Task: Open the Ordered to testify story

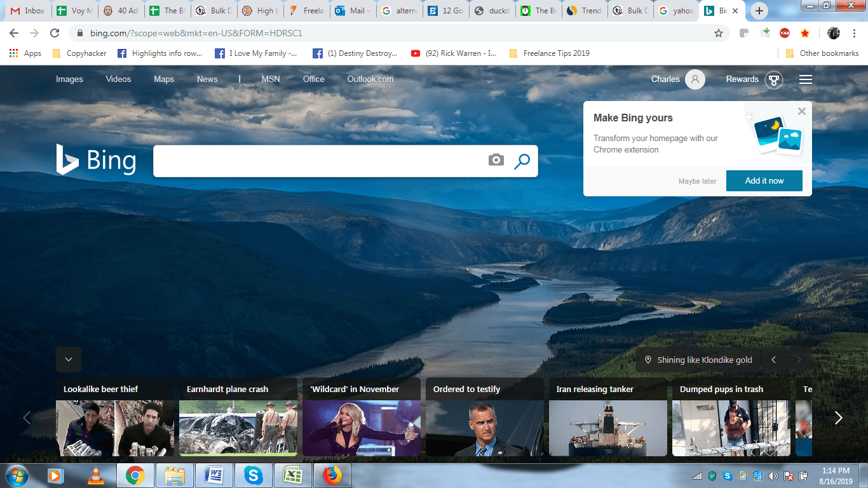Action: [x=485, y=417]
